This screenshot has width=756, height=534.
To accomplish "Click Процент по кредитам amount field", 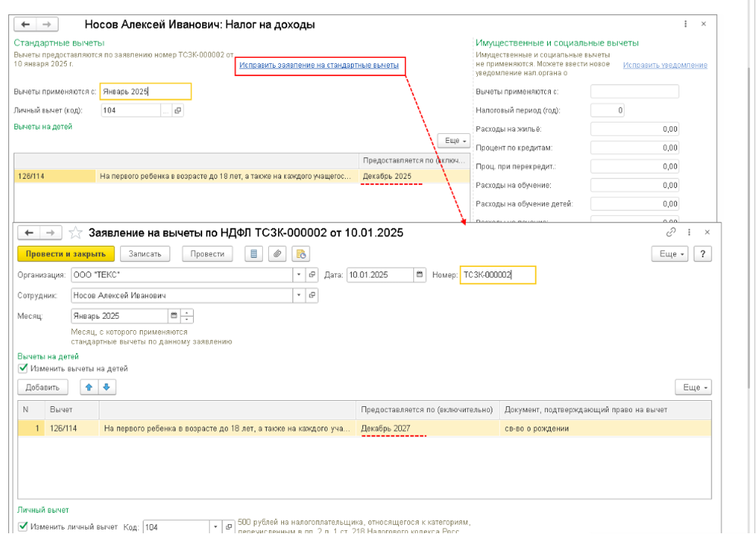I will (x=634, y=148).
